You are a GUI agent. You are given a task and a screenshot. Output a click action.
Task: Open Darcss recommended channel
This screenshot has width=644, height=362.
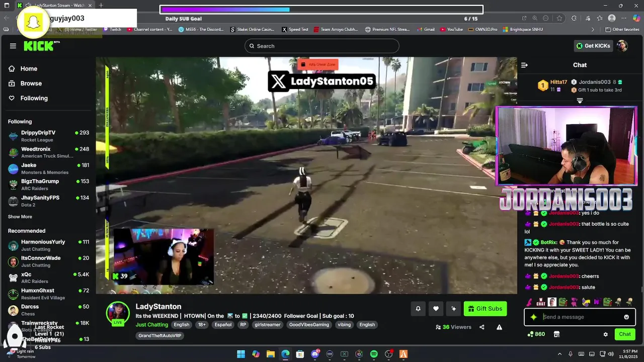tap(48, 310)
